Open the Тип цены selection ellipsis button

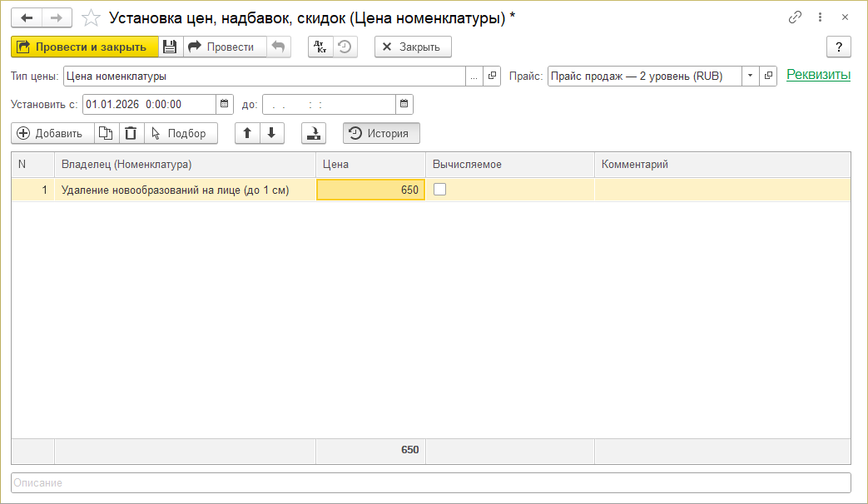coord(474,76)
